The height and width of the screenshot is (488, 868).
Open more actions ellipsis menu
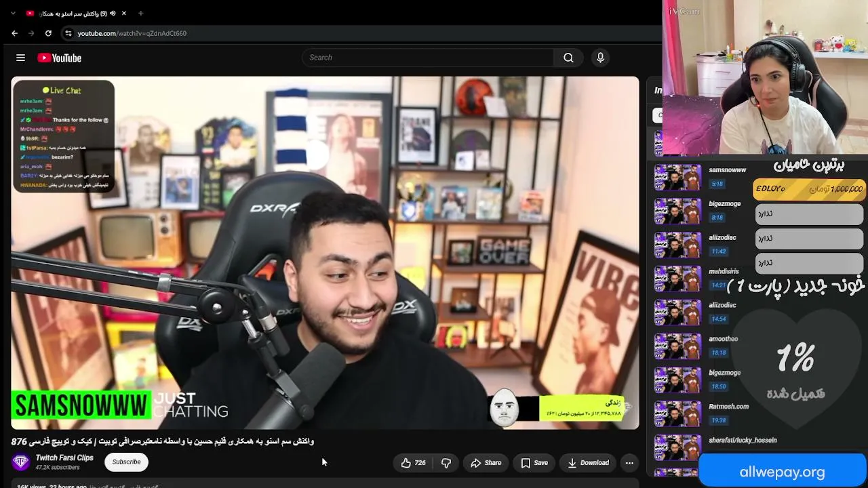point(629,463)
